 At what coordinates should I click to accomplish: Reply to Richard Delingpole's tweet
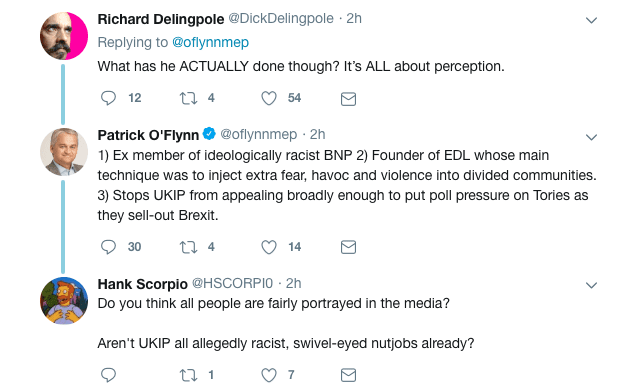(108, 98)
